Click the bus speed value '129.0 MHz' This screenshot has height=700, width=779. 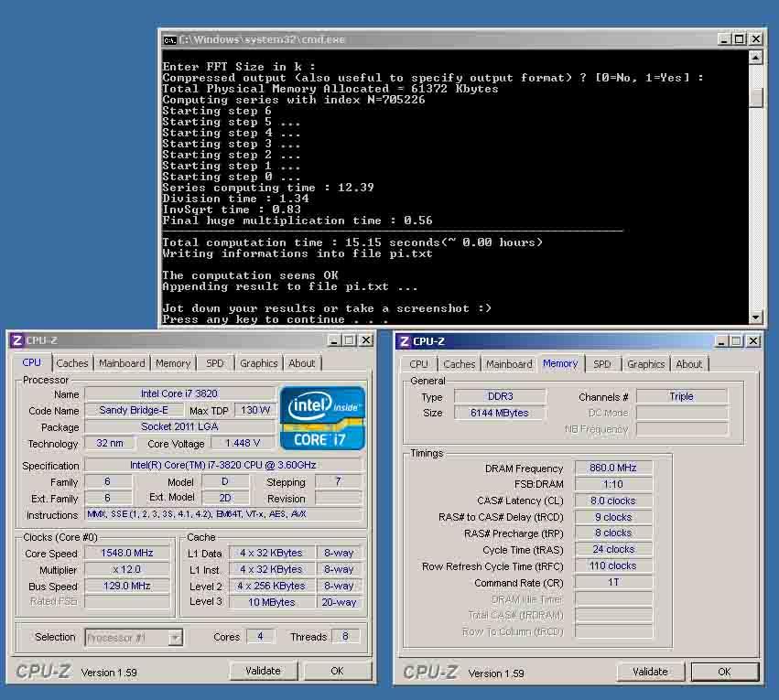pyautogui.click(x=127, y=586)
